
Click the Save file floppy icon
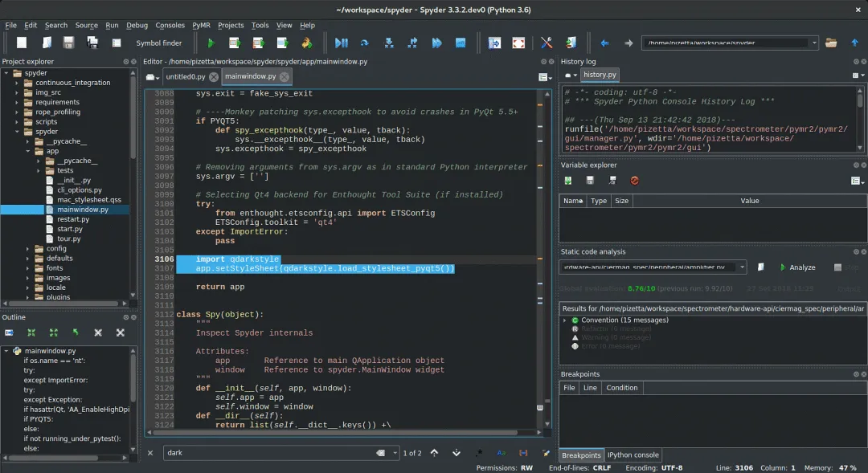[x=68, y=43]
